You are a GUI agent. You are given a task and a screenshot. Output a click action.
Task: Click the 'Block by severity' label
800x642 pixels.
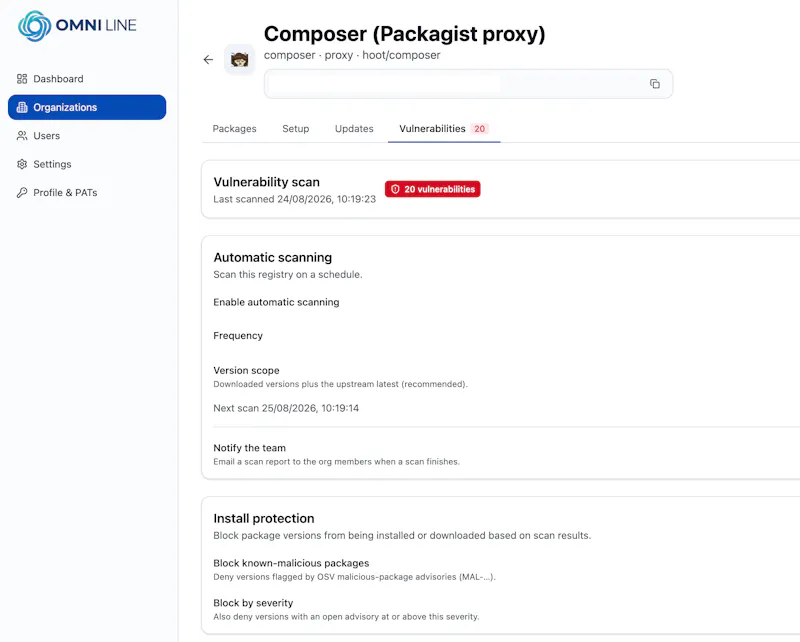pos(253,603)
